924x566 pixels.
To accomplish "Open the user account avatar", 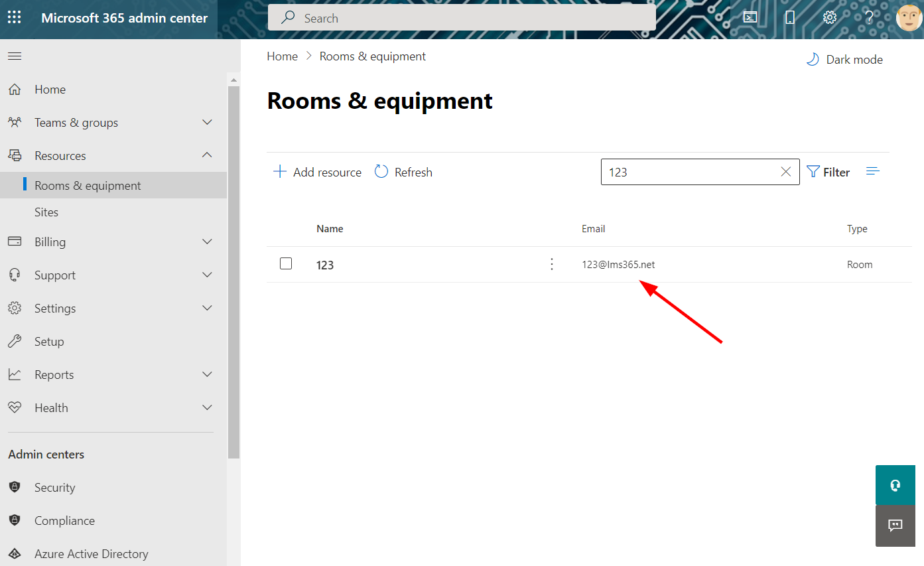I will tap(908, 18).
